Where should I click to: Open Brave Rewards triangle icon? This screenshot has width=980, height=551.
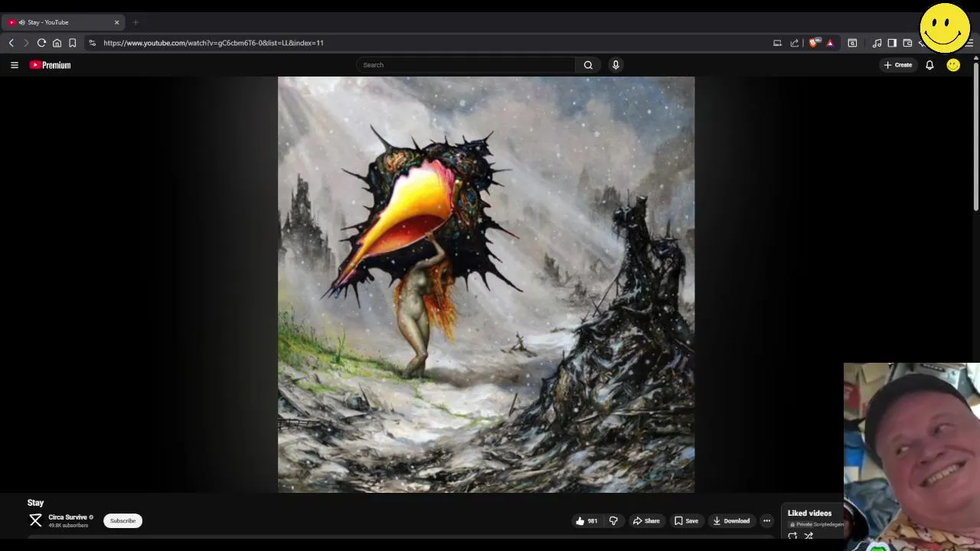click(830, 43)
